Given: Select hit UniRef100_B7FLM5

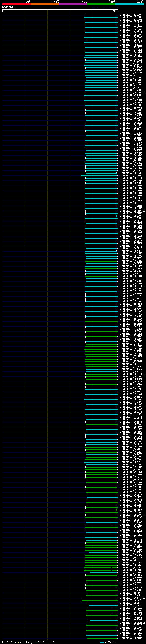Looking at the screenshot, I should 131,77.
